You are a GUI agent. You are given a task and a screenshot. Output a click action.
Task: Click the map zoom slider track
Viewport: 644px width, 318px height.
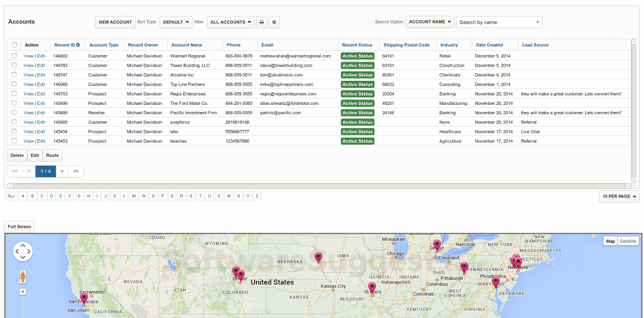click(x=23, y=307)
